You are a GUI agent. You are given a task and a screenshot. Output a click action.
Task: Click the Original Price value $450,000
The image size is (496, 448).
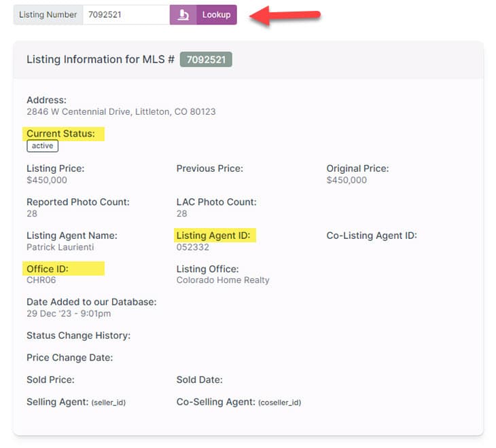347,180
